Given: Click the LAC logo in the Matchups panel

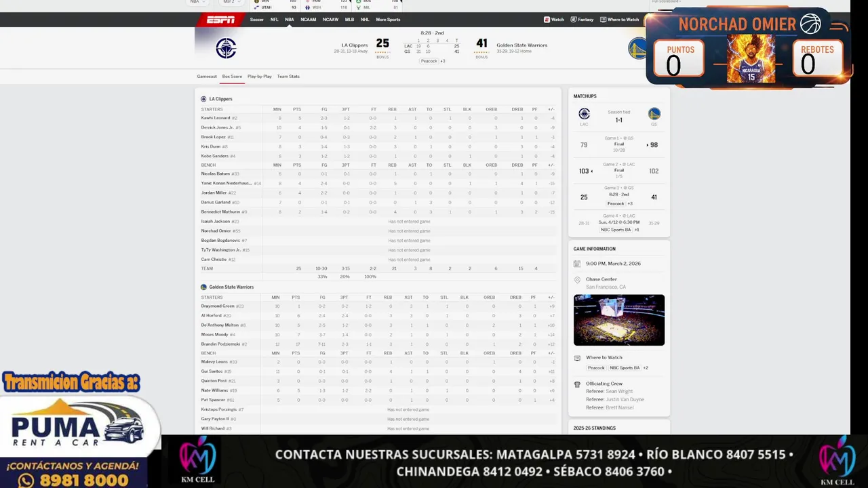Looking at the screenshot, I should (x=584, y=114).
